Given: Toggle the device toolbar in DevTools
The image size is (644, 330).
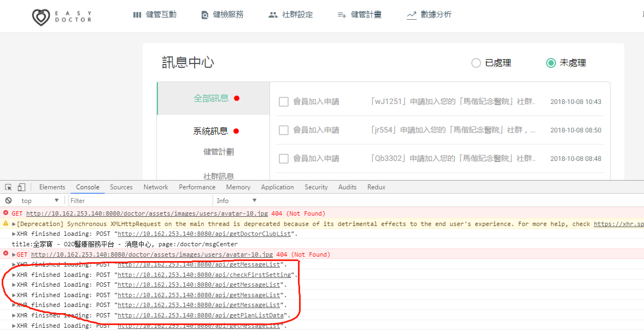Looking at the screenshot, I should [x=21, y=187].
